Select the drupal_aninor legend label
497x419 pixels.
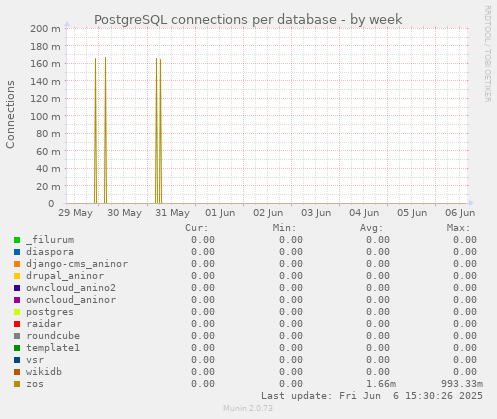tap(65, 276)
